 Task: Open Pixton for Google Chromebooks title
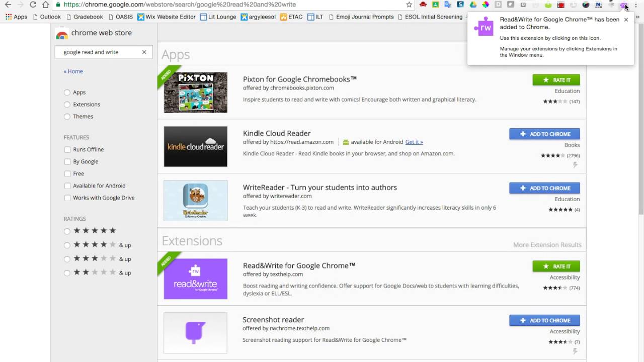click(300, 79)
